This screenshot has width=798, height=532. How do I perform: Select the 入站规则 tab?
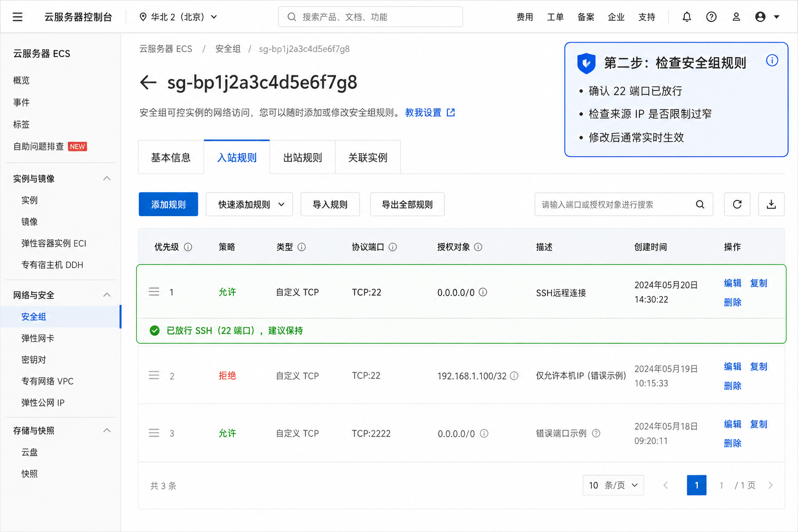click(x=237, y=157)
